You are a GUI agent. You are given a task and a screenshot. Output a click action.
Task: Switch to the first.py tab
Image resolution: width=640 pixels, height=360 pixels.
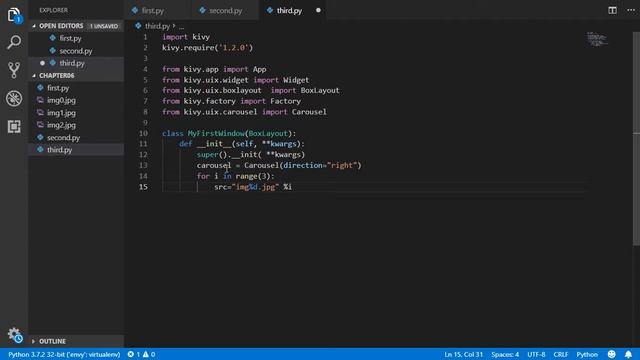tap(152, 11)
